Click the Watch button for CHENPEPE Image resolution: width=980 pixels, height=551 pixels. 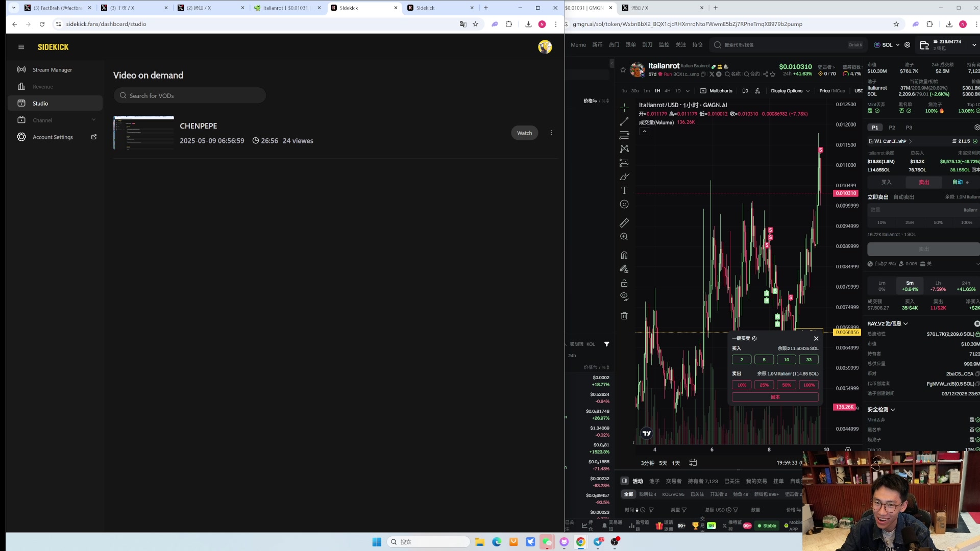click(x=524, y=133)
